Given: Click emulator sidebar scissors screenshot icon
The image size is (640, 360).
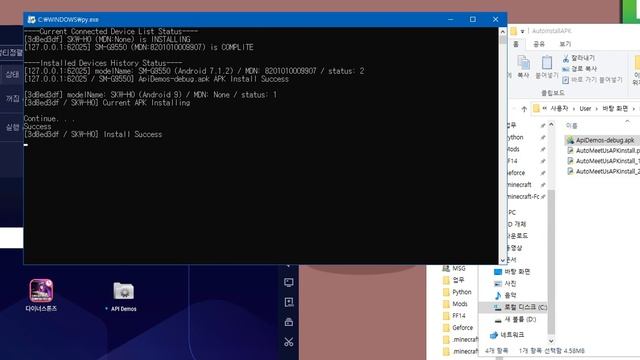Looking at the screenshot, I should point(289,342).
